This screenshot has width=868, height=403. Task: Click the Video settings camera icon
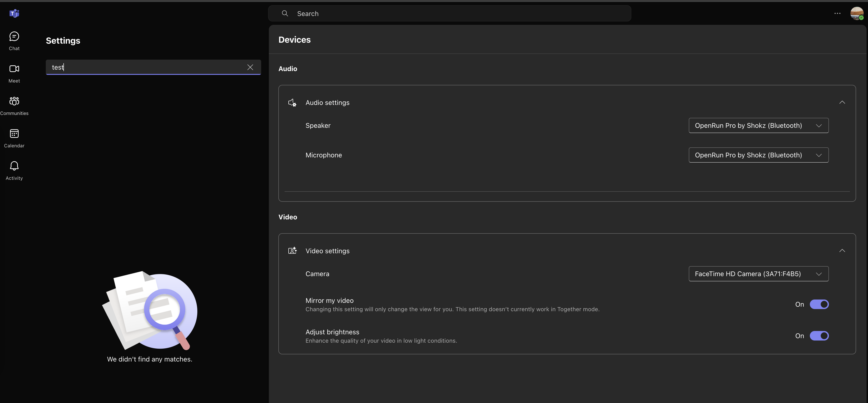[x=292, y=251]
